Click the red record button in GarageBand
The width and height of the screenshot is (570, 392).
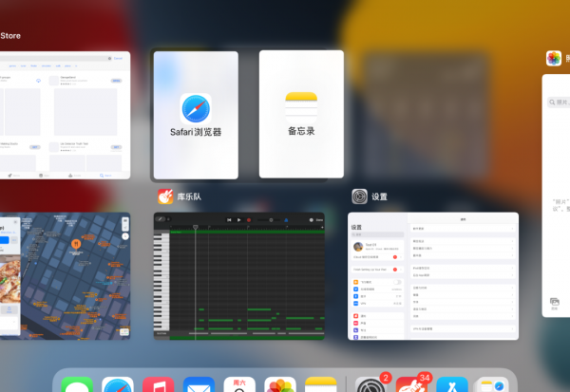click(249, 220)
